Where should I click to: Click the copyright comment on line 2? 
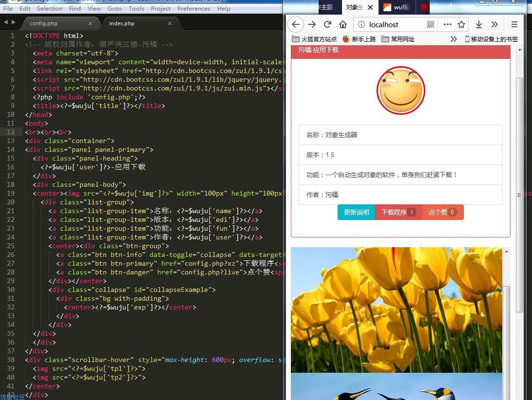click(99, 44)
